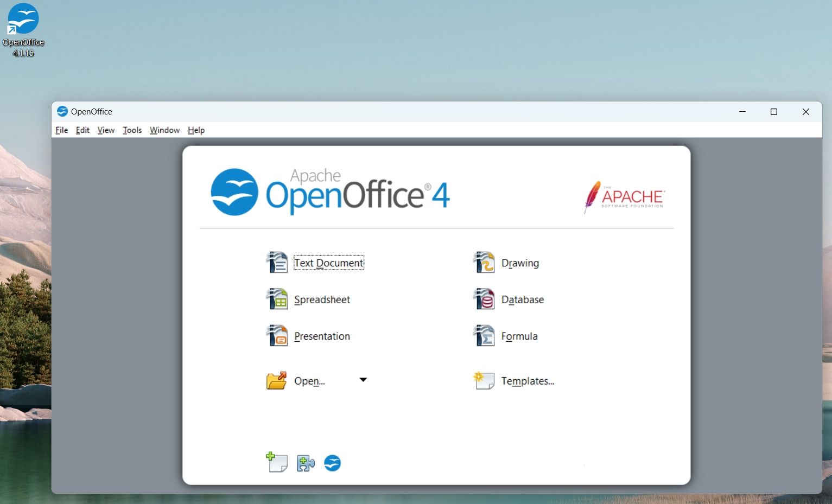Image resolution: width=832 pixels, height=504 pixels.
Task: Open the OpenOffice 4.1.15 desktop shortcut
Action: pos(23,30)
